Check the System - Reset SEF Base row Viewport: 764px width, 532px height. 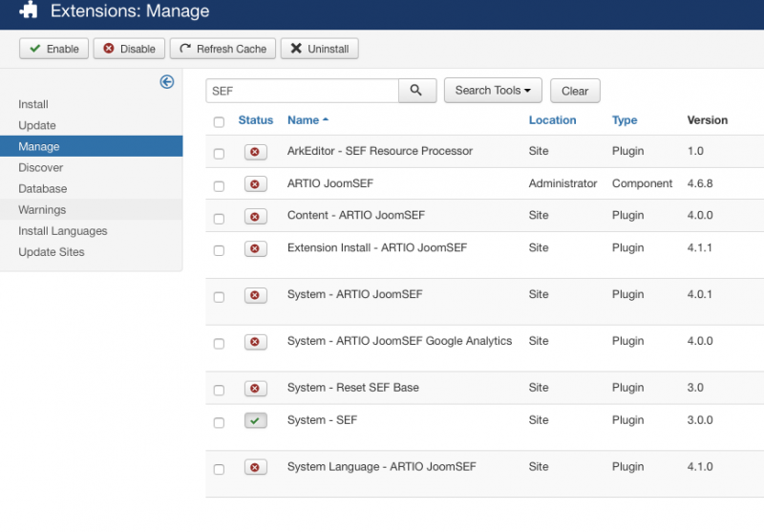(220, 391)
